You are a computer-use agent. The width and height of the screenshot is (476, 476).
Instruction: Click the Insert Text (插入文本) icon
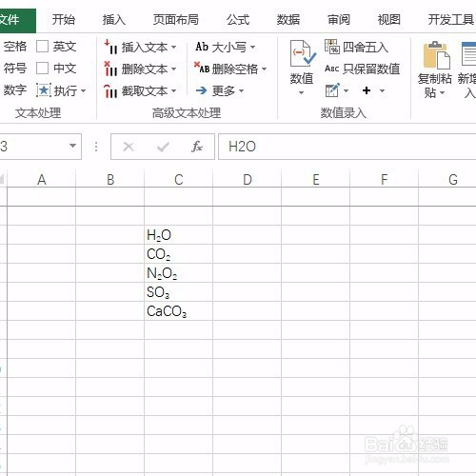point(110,47)
